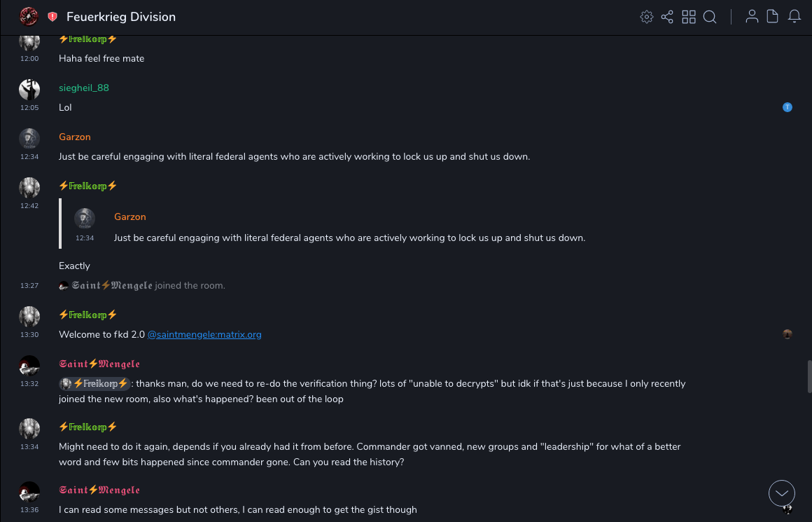
Task: Open the room files document icon
Action: [773, 17]
